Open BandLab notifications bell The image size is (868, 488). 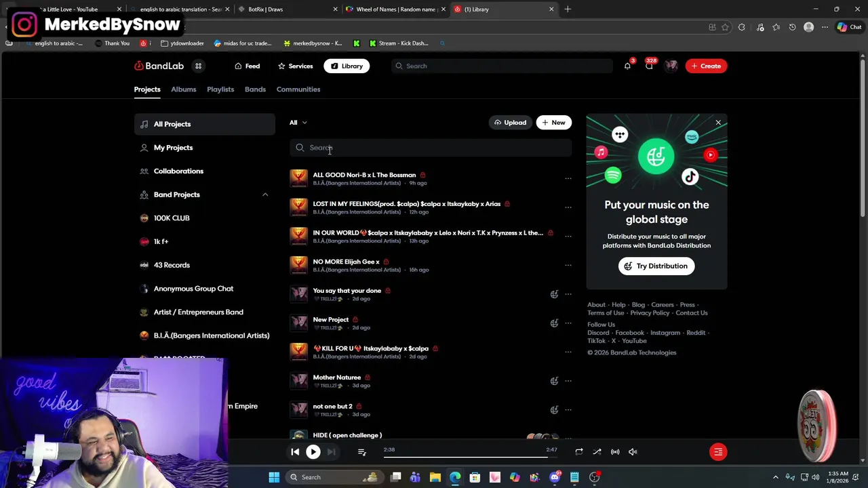tap(627, 66)
